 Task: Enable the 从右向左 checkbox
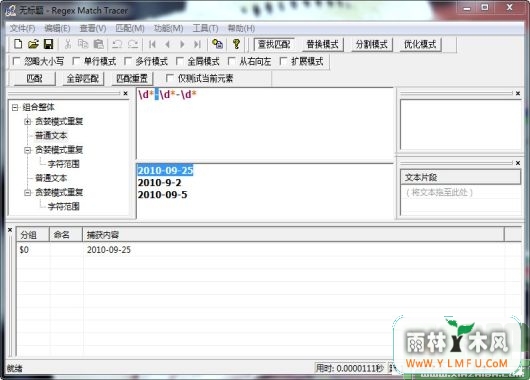tap(232, 61)
